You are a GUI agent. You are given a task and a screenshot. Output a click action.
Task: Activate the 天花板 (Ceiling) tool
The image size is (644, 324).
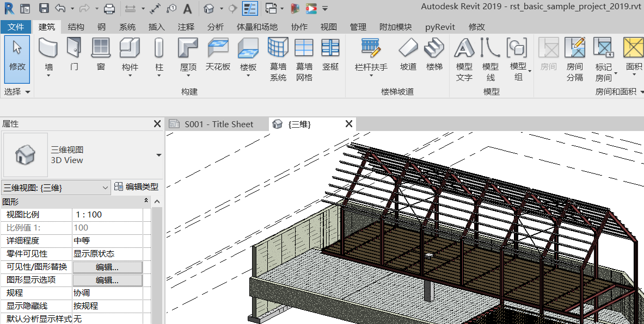click(218, 48)
